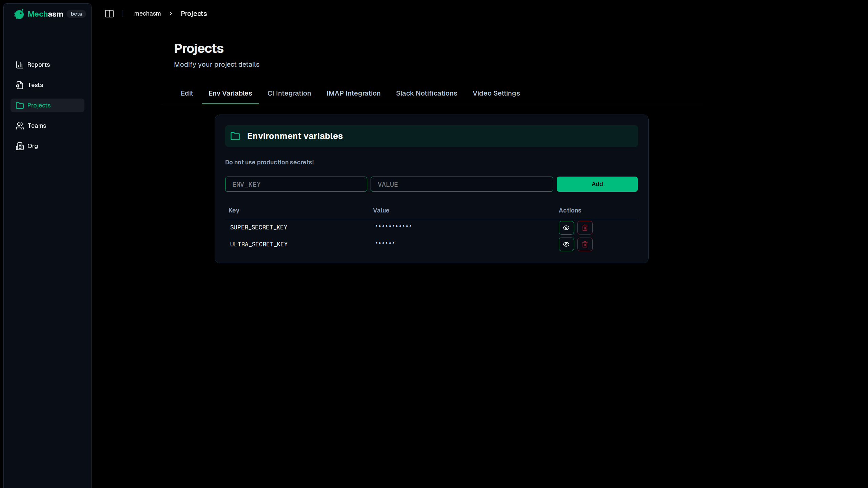Delete the SUPER_SECRET_KEY with trash icon

tap(585, 227)
